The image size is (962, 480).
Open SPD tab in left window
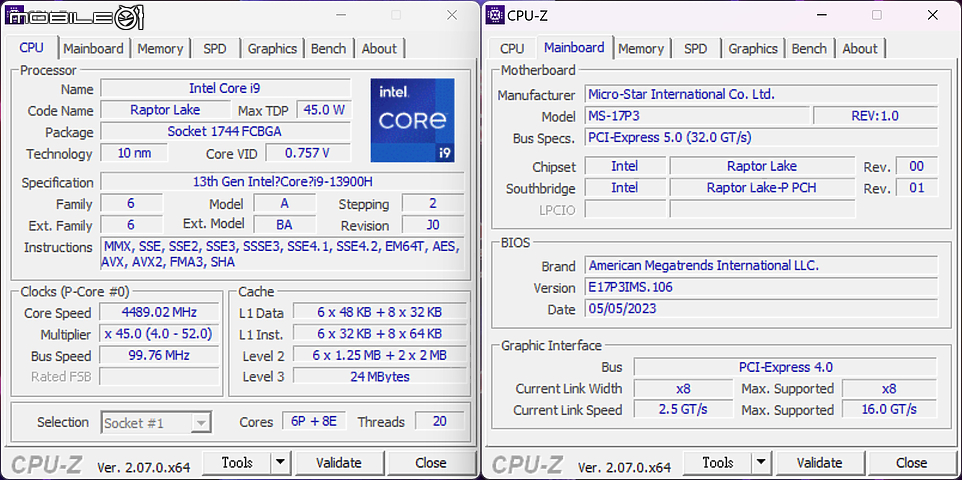click(215, 48)
